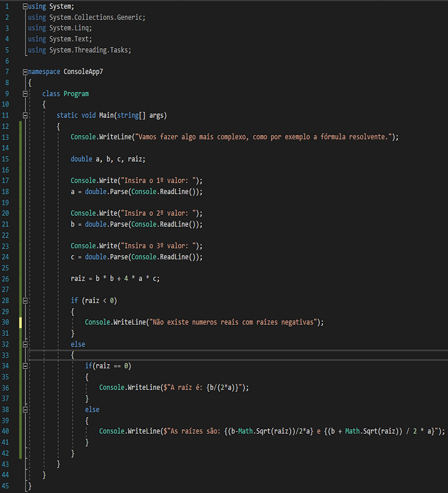Click the 'As raízes são:' interpolated string
Screen dimensions: 448x493
pos(301,431)
